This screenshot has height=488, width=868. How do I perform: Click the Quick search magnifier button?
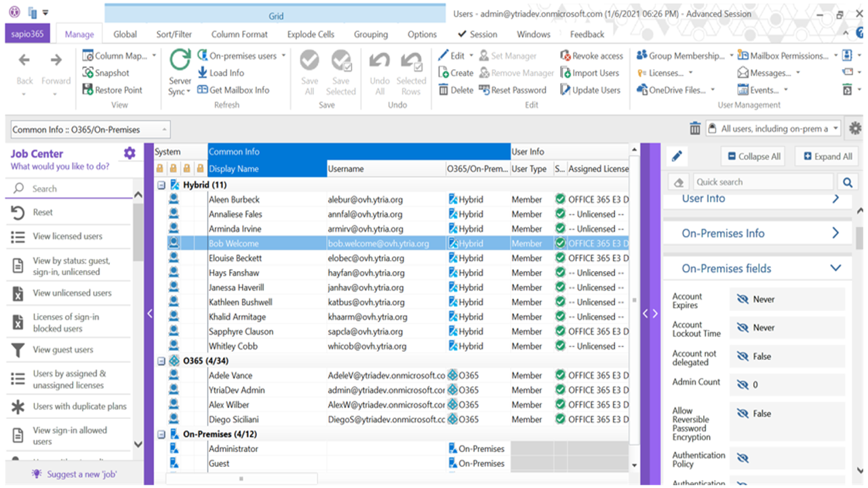coord(847,182)
